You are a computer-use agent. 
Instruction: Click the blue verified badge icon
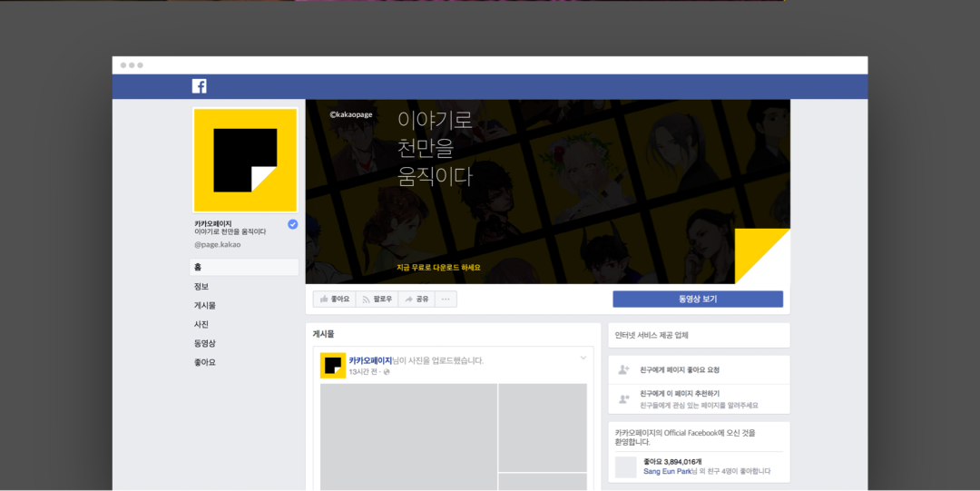click(x=292, y=224)
